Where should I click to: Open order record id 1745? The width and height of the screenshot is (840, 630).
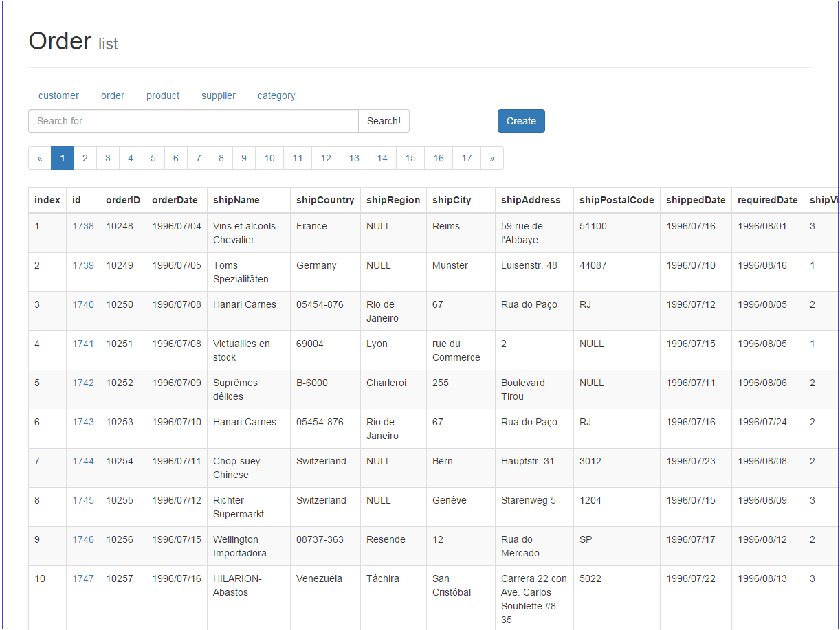tap(83, 500)
